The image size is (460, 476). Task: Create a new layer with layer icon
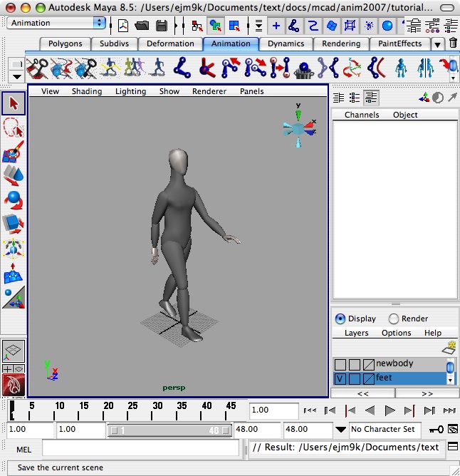pos(449,347)
